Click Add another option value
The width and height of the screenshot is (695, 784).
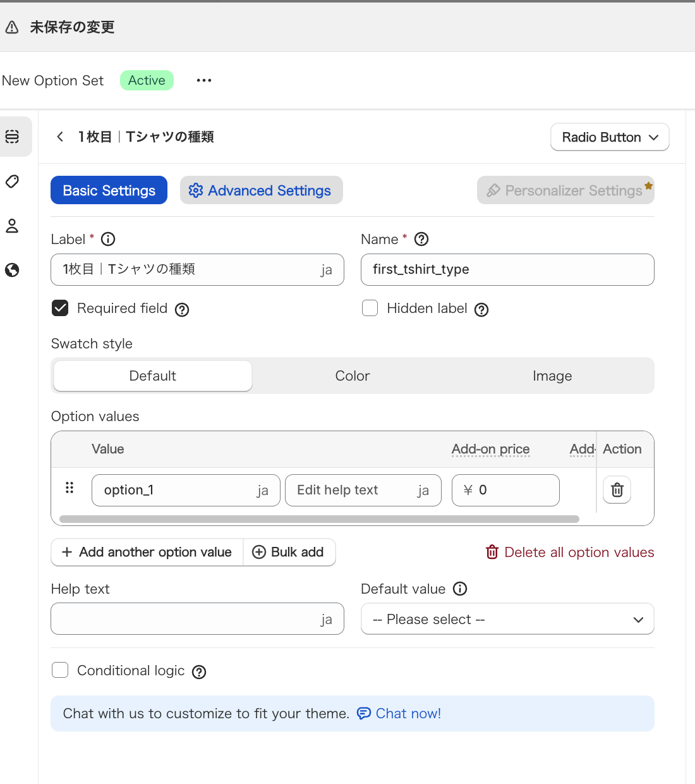tap(147, 552)
